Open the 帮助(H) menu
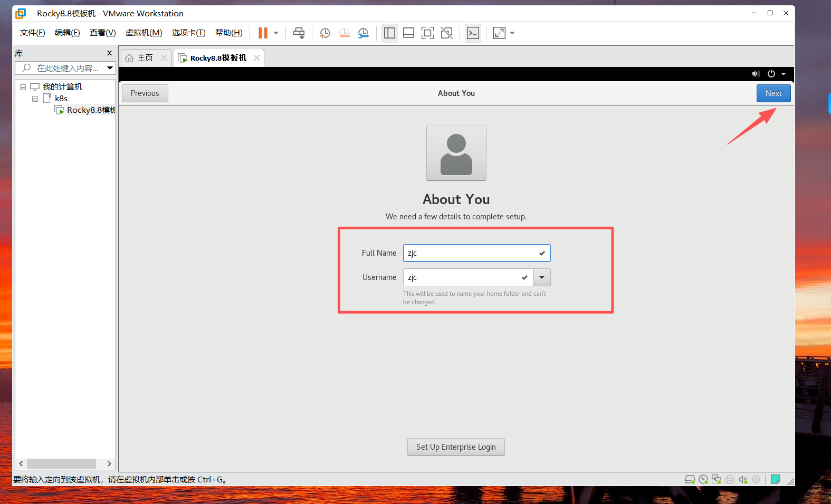The width and height of the screenshot is (831, 504). click(229, 33)
